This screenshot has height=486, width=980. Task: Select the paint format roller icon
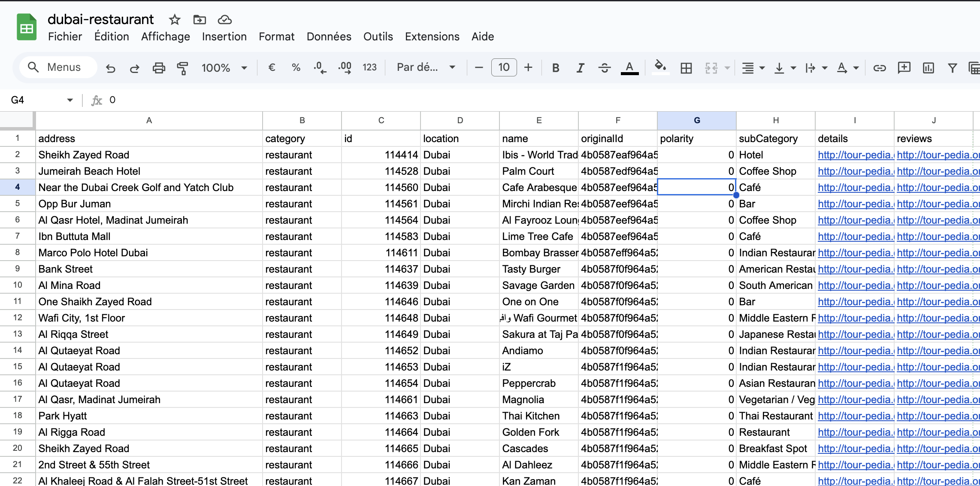[x=183, y=68]
